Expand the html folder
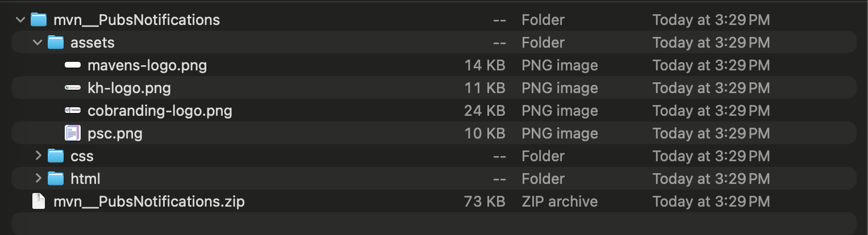The height and width of the screenshot is (235, 868). coord(38,178)
